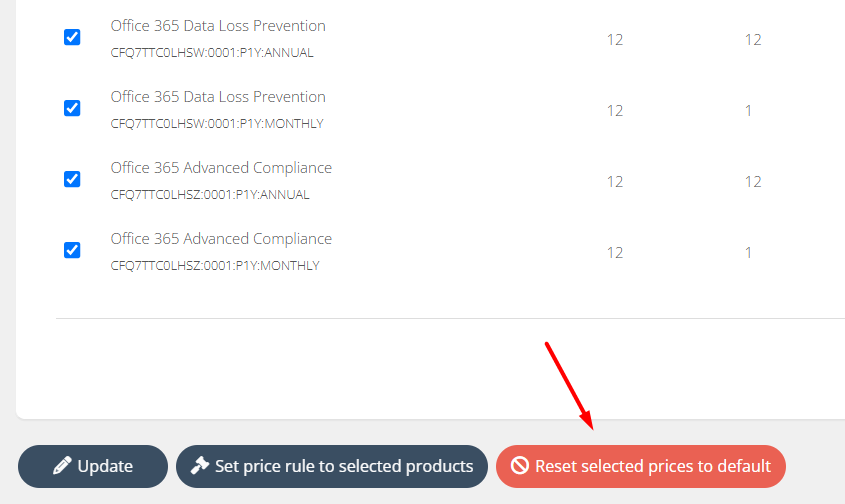The image size is (845, 504).
Task: Open Office 365 Advanced Compliance annual product
Action: pyautogui.click(x=221, y=168)
